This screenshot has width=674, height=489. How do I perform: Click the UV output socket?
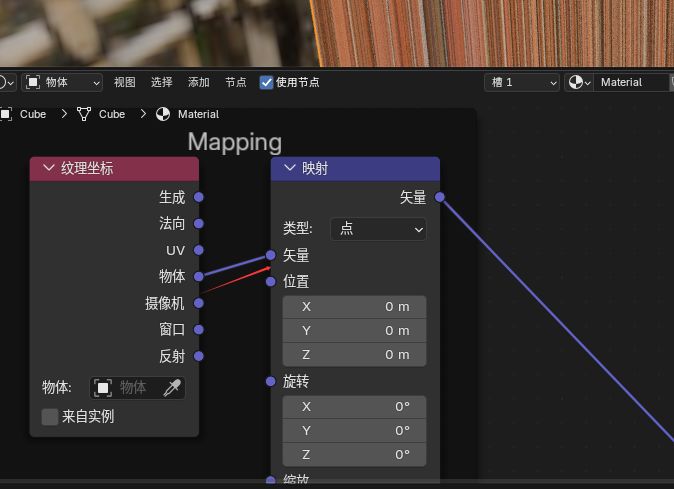[x=199, y=250]
